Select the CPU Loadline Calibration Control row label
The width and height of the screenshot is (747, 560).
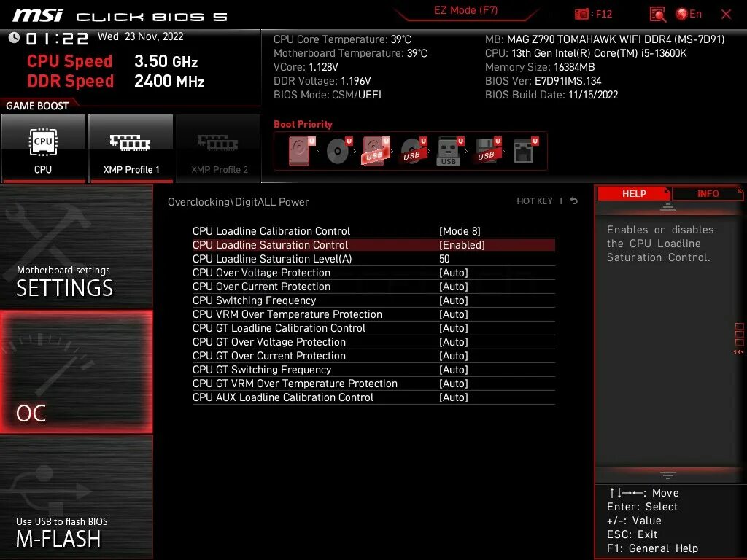pyautogui.click(x=271, y=231)
